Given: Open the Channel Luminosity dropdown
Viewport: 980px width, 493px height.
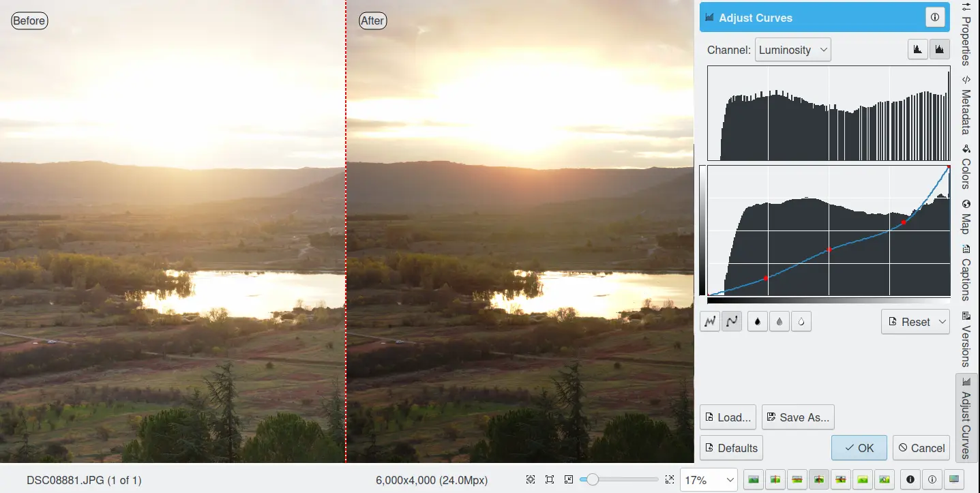Looking at the screenshot, I should tap(792, 50).
